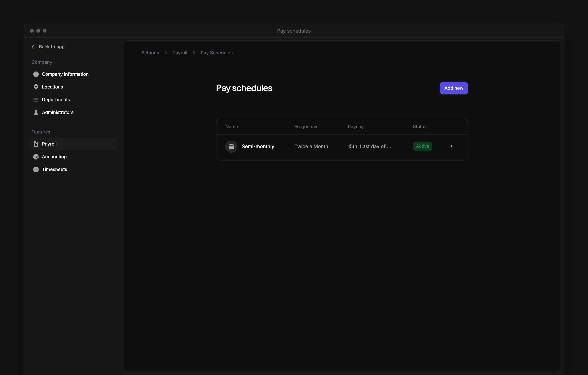Click the Pay Schedules breadcrumb
588x375 pixels.
(x=217, y=53)
